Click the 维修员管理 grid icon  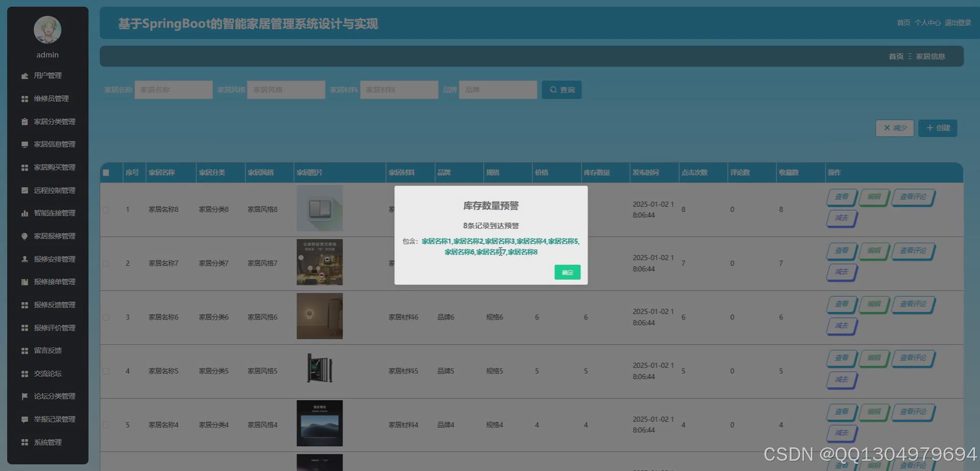[x=25, y=99]
